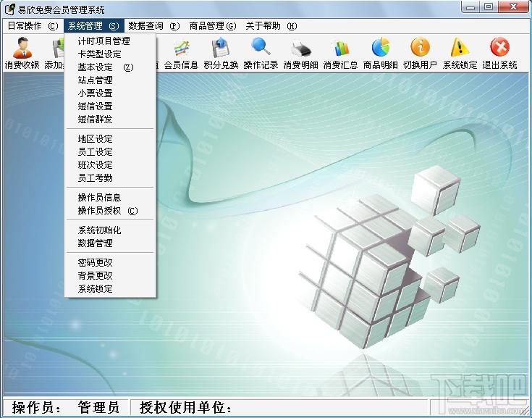The image size is (532, 418).
Task: Select 系统锁定 in dropdown menu
Action: (110, 289)
